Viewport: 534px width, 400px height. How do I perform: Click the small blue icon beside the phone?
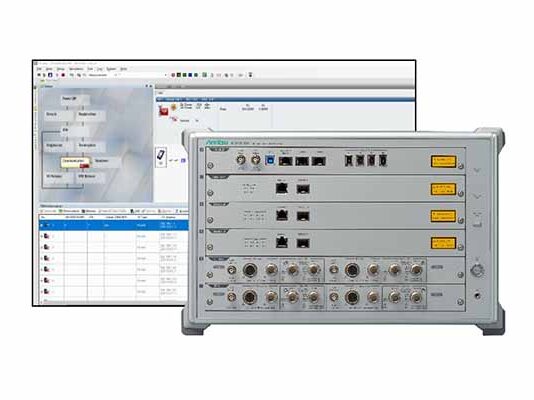click(183, 160)
